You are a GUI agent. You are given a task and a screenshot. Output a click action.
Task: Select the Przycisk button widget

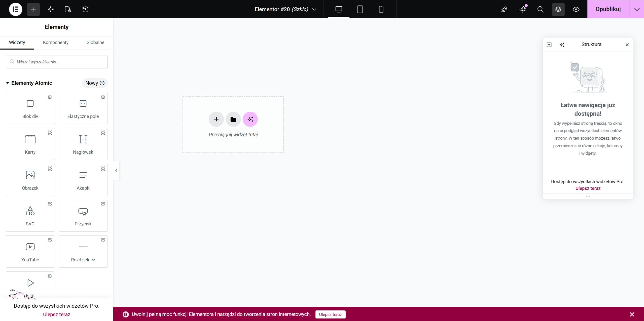pos(83,216)
